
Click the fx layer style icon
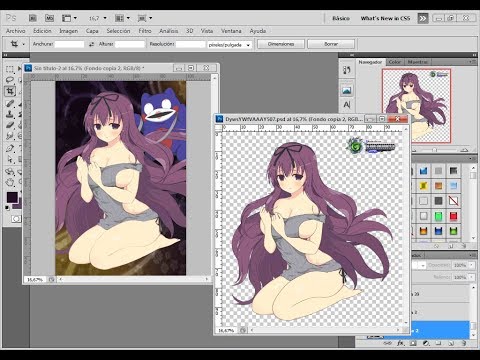click(400, 343)
